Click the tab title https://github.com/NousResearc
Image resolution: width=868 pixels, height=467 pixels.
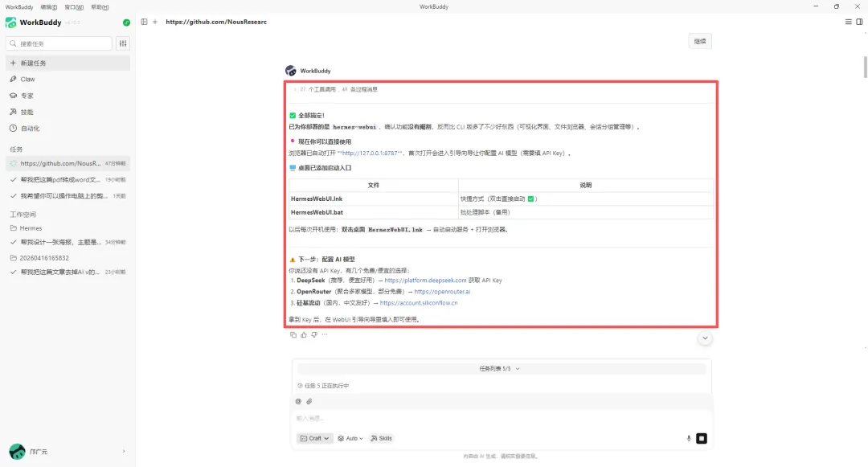click(216, 23)
